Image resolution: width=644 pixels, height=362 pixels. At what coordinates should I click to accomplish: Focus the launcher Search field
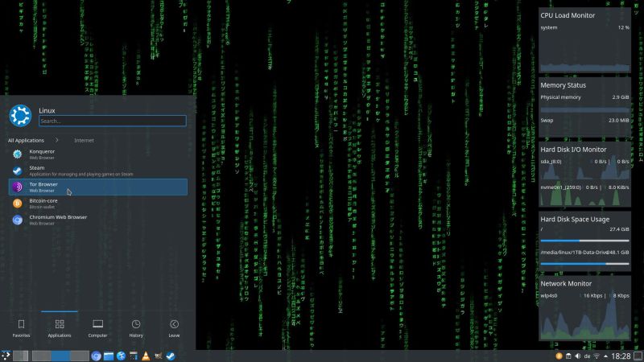click(113, 121)
